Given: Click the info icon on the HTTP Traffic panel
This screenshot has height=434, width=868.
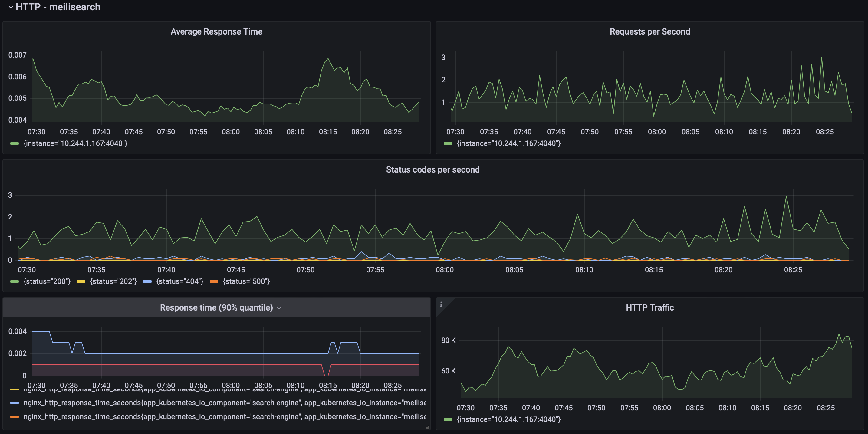Looking at the screenshot, I should click(441, 305).
